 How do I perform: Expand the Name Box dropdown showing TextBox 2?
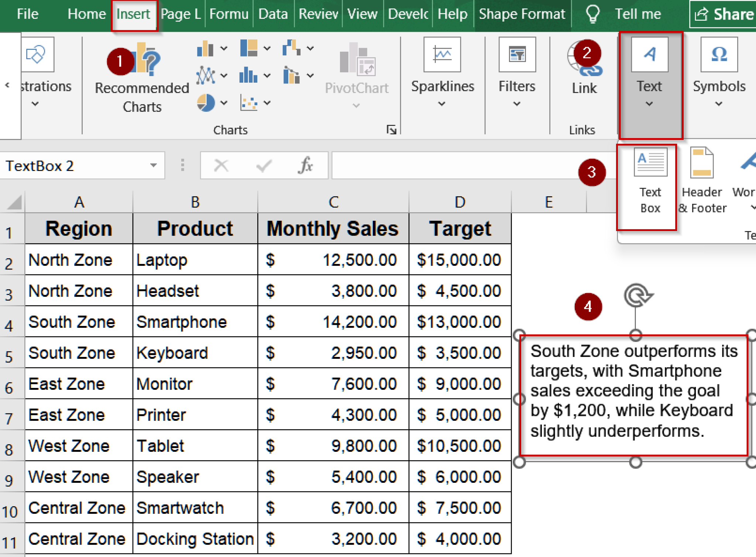coord(154,165)
